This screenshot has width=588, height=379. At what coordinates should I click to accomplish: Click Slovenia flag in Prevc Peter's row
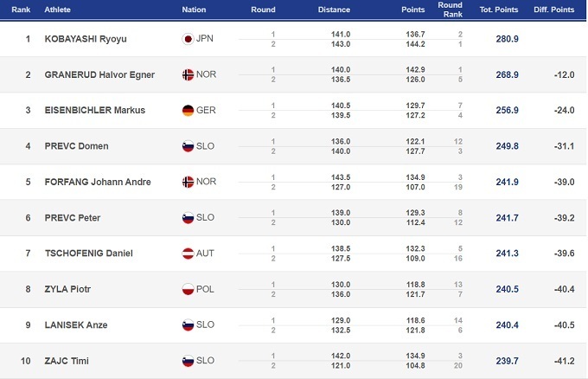186,217
